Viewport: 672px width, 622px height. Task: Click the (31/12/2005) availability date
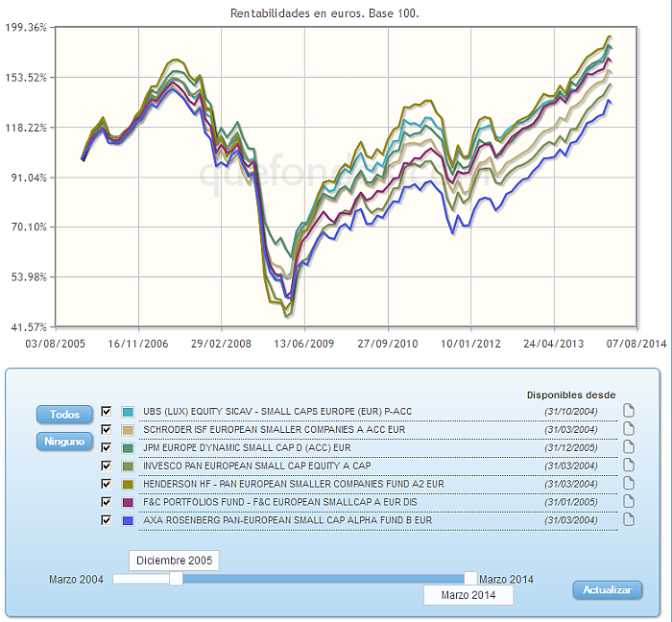click(x=571, y=448)
